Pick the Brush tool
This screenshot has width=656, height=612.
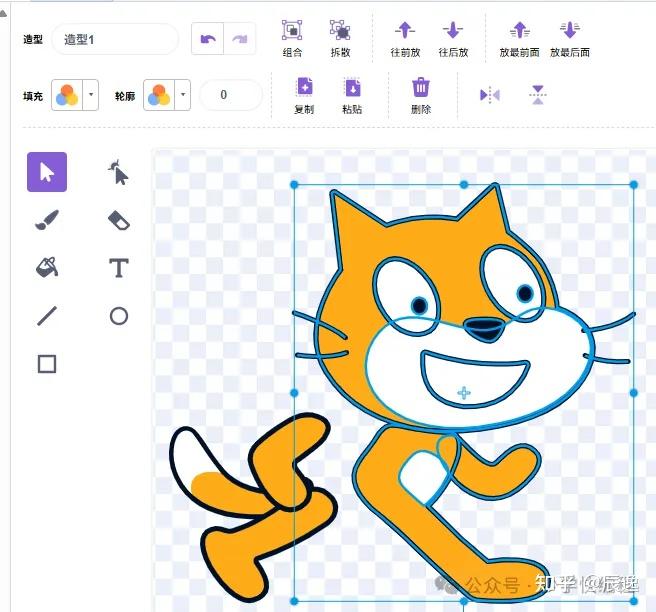pos(47,220)
